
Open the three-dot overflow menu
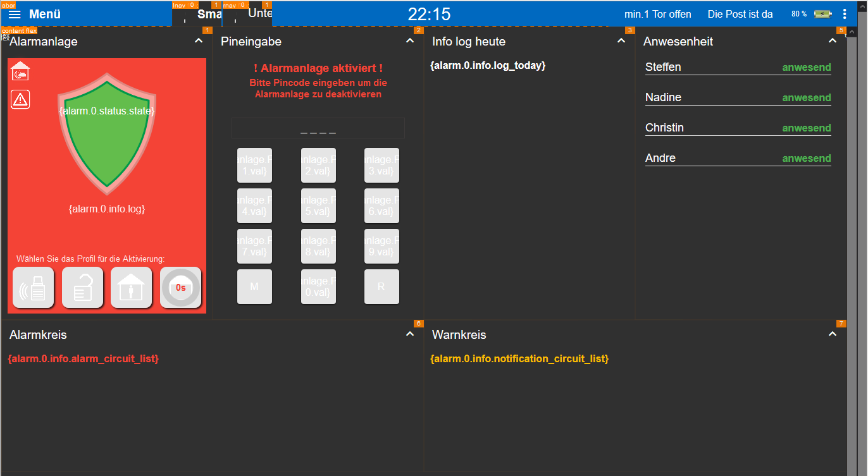click(x=845, y=14)
